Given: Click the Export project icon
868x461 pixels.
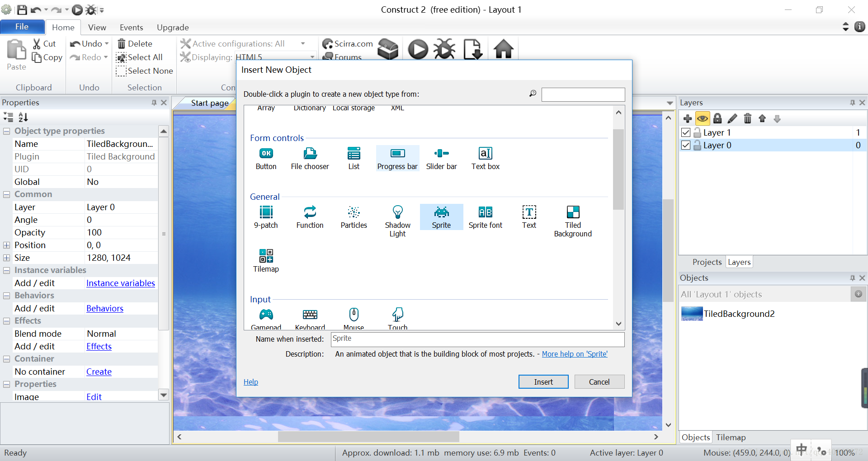Looking at the screenshot, I should point(473,49).
